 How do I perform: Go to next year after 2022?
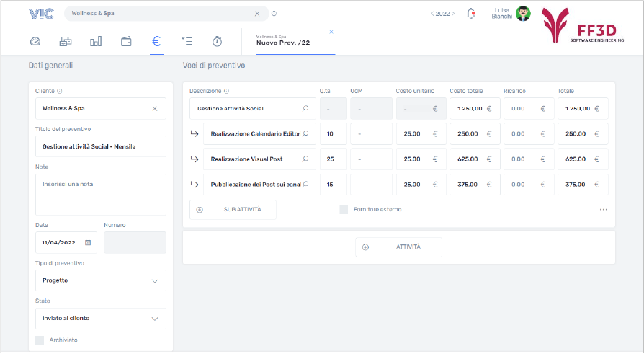pyautogui.click(x=453, y=14)
